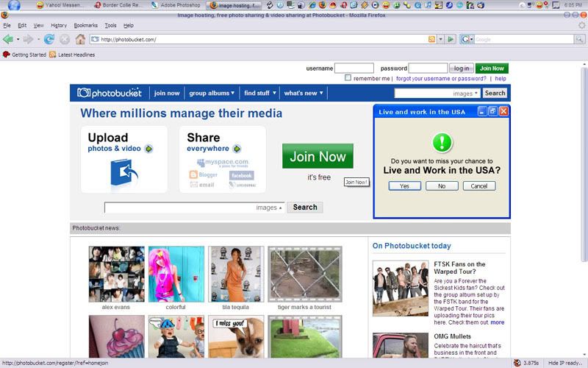This screenshot has height=368, width=588.
Task: Open the Edit menu
Action: pos(22,26)
